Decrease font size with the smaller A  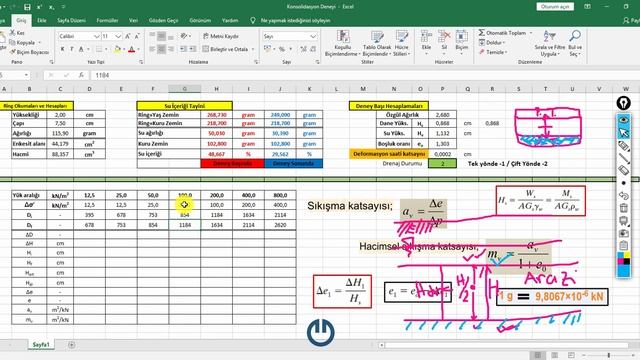pyautogui.click(x=137, y=36)
